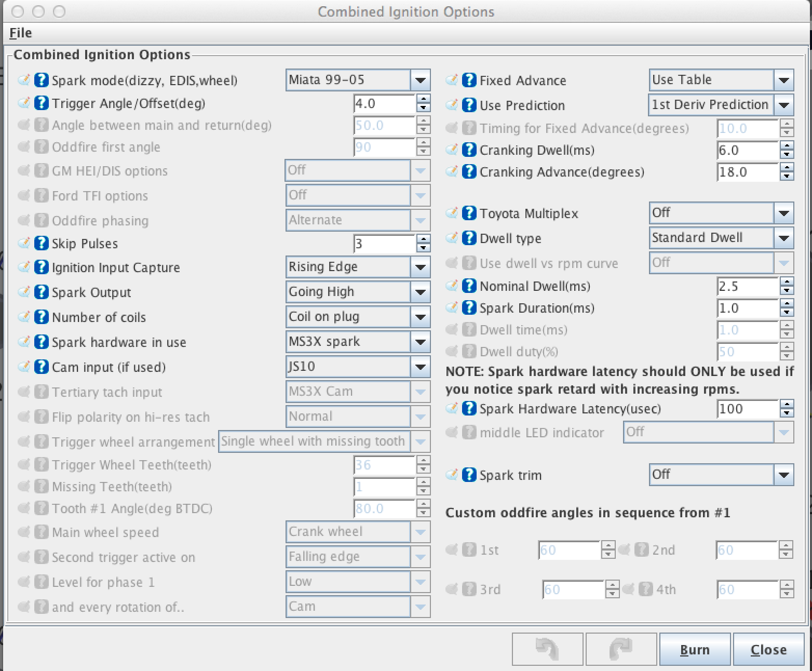Viewport: 812px width, 671px height.
Task: Click the Burn button
Action: (695, 649)
